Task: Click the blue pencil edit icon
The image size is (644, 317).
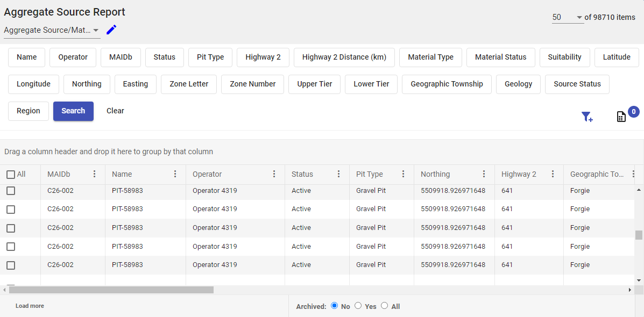Action: pyautogui.click(x=111, y=30)
